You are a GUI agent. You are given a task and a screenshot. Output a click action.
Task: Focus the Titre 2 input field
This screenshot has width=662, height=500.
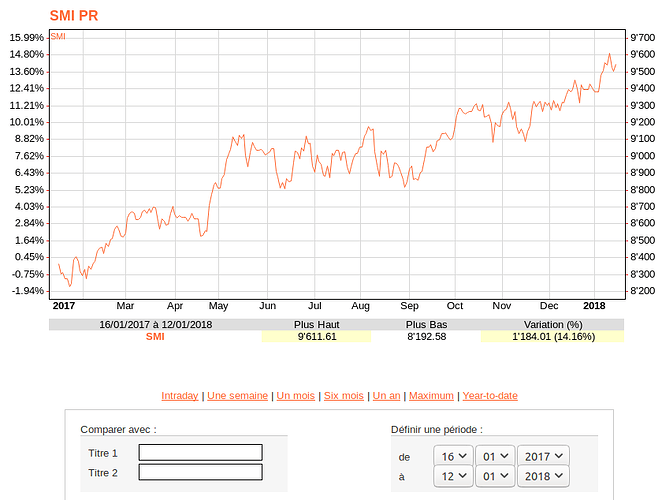click(x=201, y=472)
